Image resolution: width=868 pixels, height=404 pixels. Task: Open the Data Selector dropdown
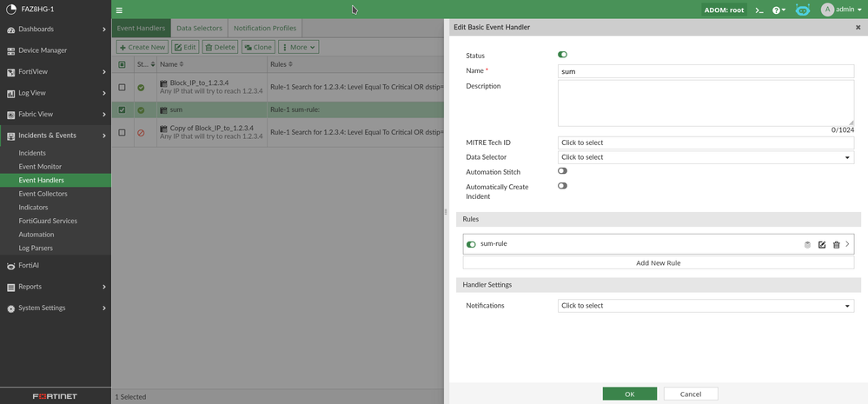(x=706, y=157)
